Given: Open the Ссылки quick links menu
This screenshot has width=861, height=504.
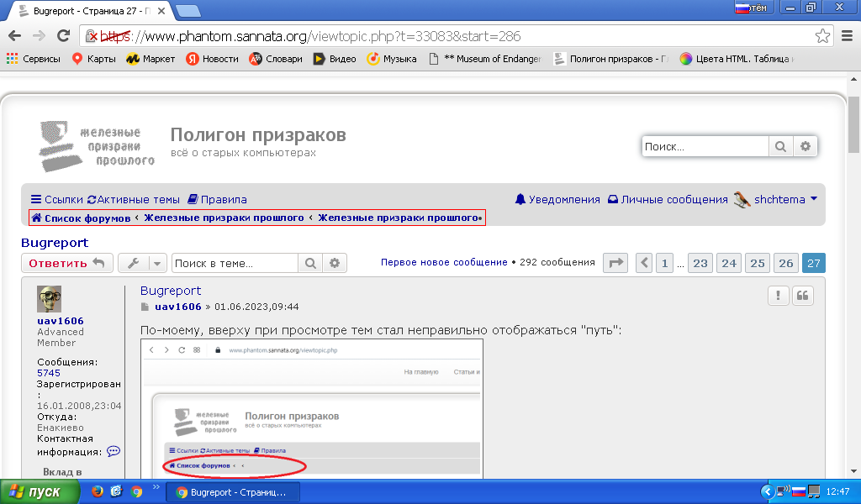Looking at the screenshot, I should point(57,200).
